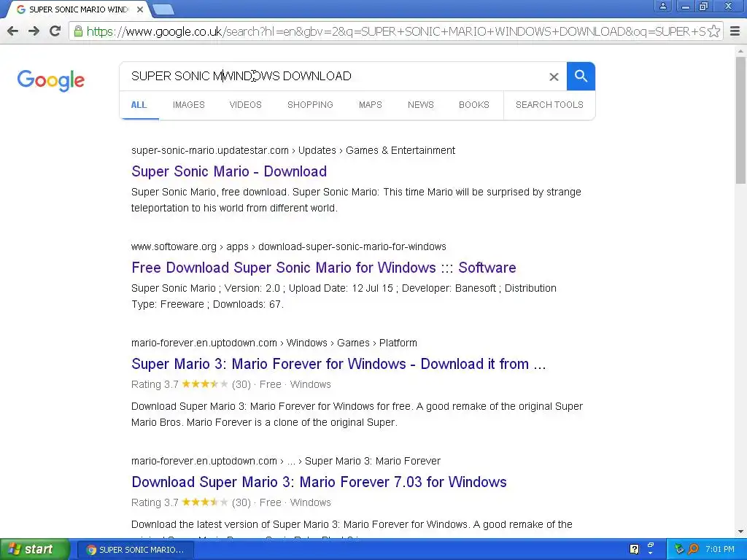The height and width of the screenshot is (560, 747).
Task: Switch to the SHOPPING tab
Action: point(310,105)
